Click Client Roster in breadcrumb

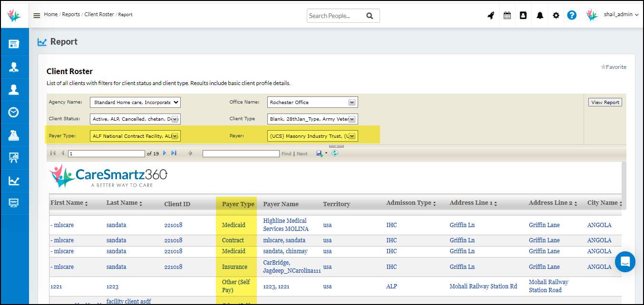[x=99, y=14]
